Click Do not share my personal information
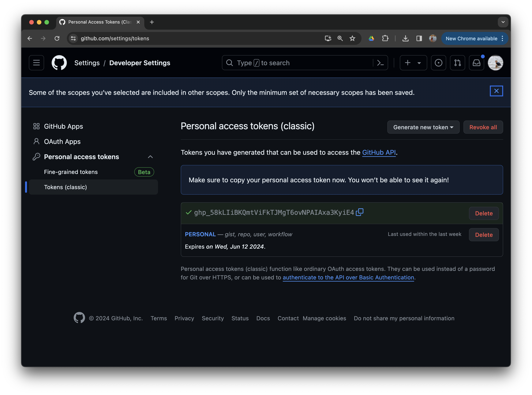Viewport: 532px width, 395px height. coord(404,318)
